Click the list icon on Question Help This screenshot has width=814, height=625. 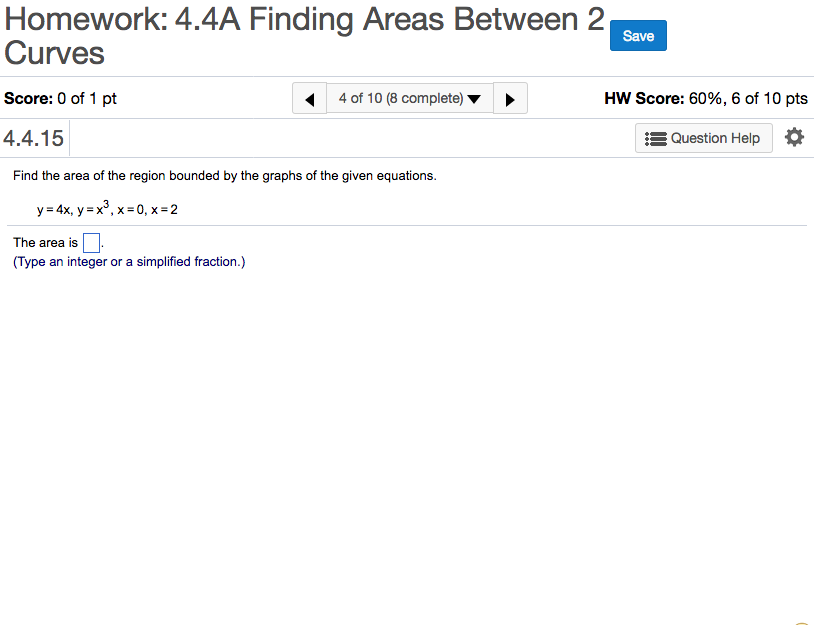point(656,138)
